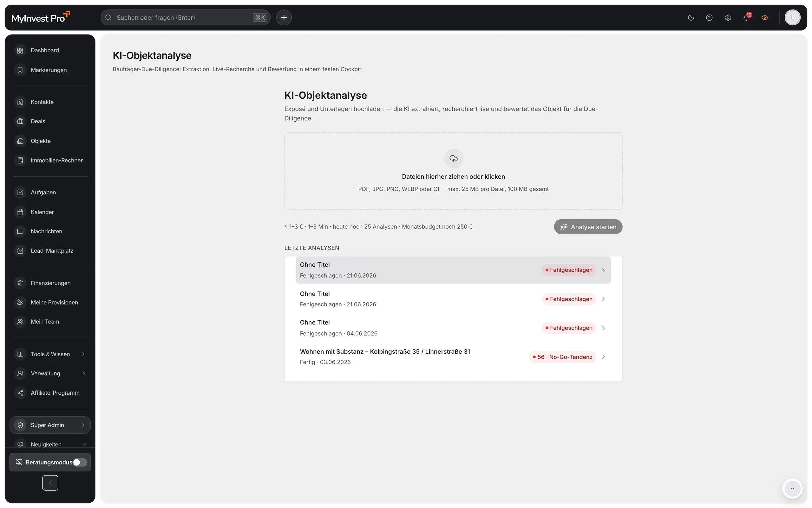
Task: Click the Kalender icon
Action: click(x=20, y=212)
